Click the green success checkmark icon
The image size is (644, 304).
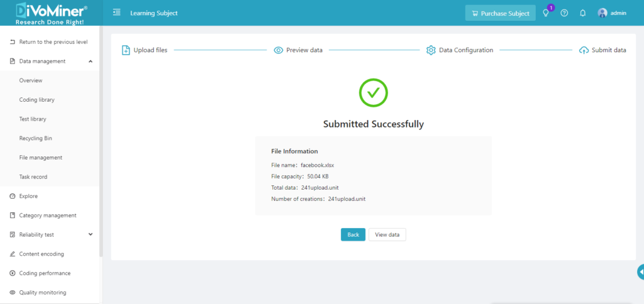click(x=374, y=93)
